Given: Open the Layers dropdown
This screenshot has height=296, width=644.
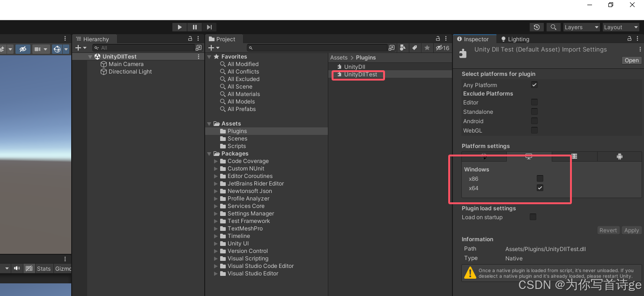Looking at the screenshot, I should pos(581,27).
